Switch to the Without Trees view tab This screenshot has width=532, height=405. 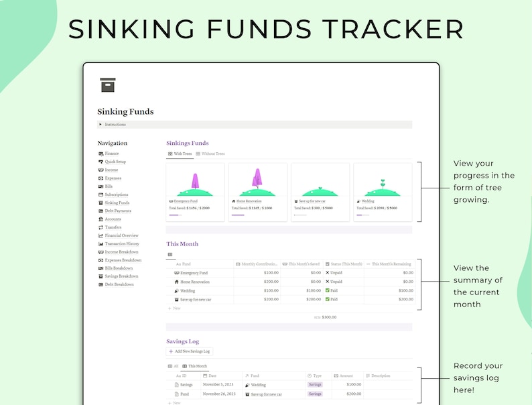(210, 154)
